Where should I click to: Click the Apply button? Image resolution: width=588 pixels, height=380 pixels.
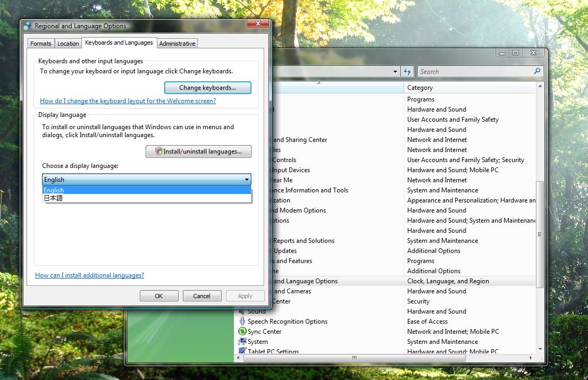245,296
